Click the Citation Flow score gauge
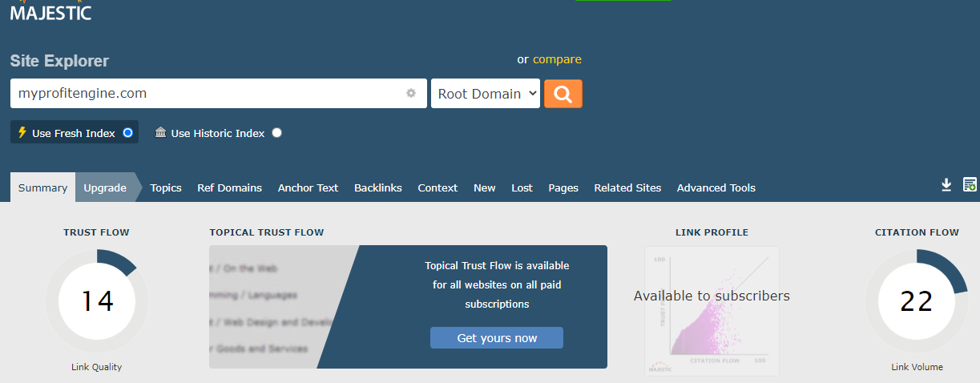Viewport: 980px width, 383px height. coord(917,301)
